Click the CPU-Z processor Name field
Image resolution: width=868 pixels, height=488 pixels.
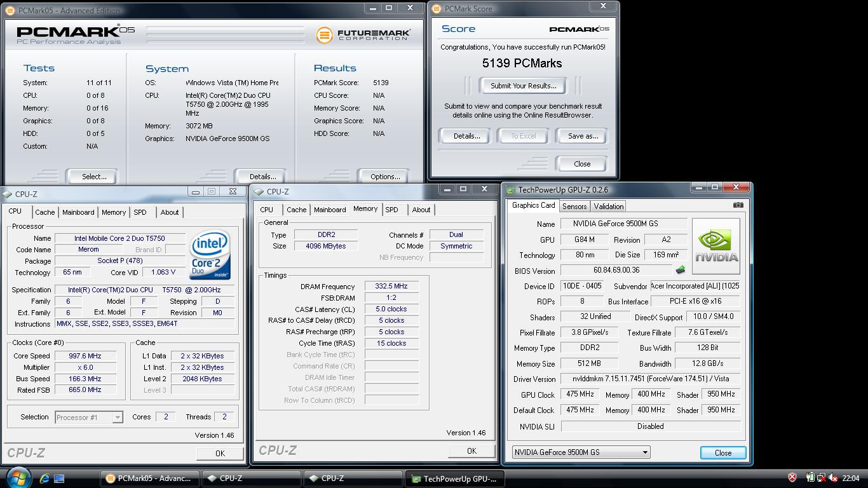119,238
